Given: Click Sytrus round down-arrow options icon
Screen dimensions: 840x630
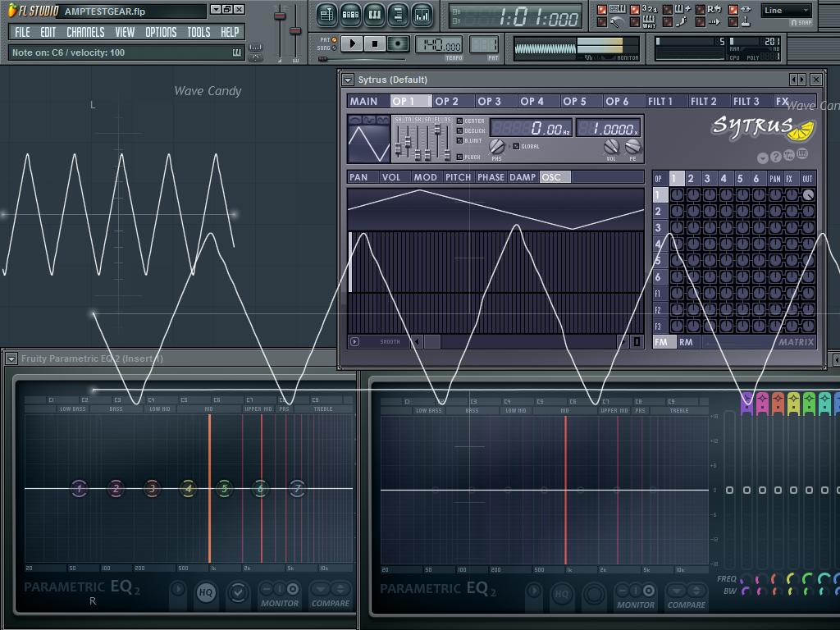Looking at the screenshot, I should pos(763,158).
